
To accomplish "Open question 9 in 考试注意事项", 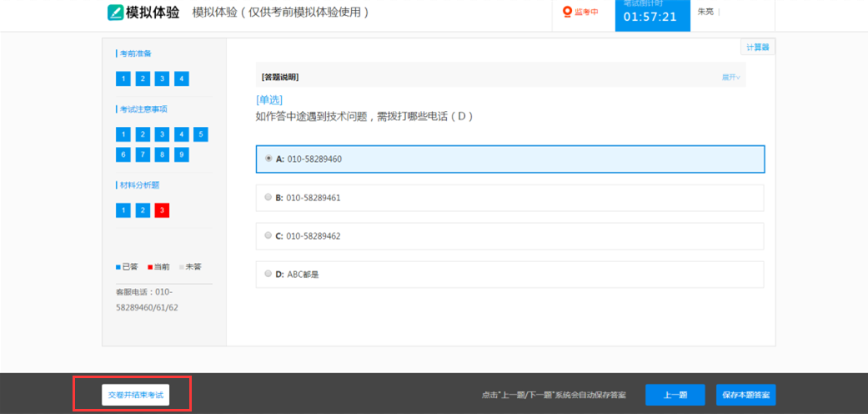I will (x=181, y=154).
